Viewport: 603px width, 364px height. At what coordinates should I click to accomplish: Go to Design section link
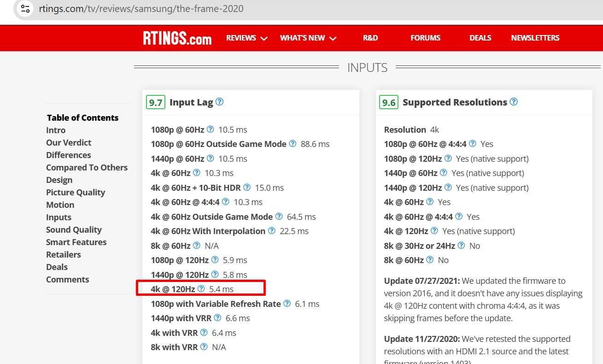[59, 180]
